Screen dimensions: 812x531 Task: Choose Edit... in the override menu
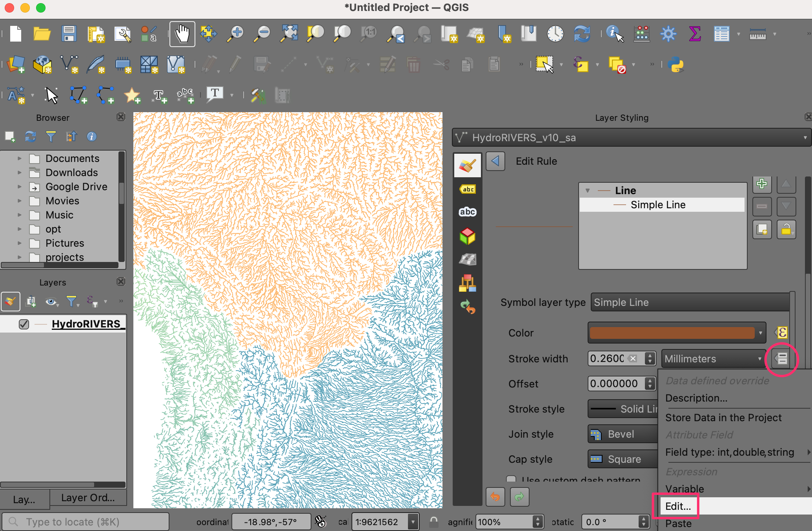coord(678,506)
